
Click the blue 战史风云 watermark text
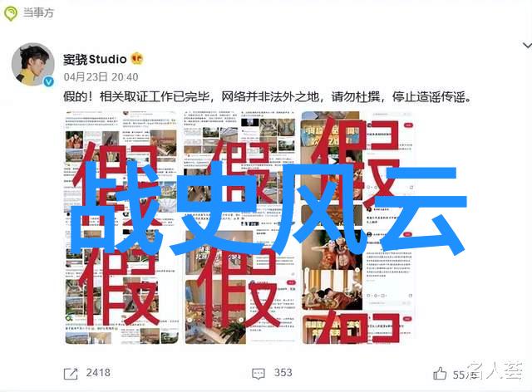tap(268, 209)
